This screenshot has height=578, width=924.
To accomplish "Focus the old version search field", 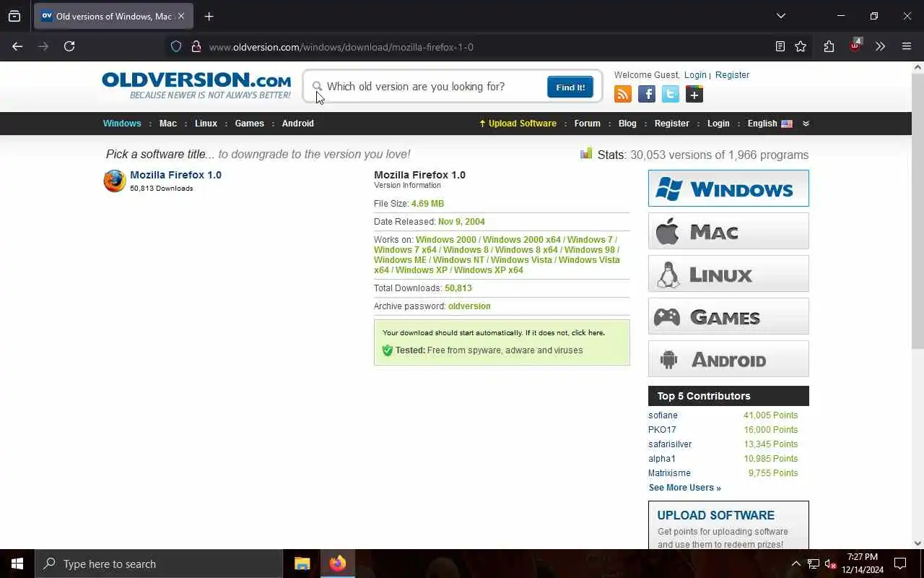I will pos(435,87).
